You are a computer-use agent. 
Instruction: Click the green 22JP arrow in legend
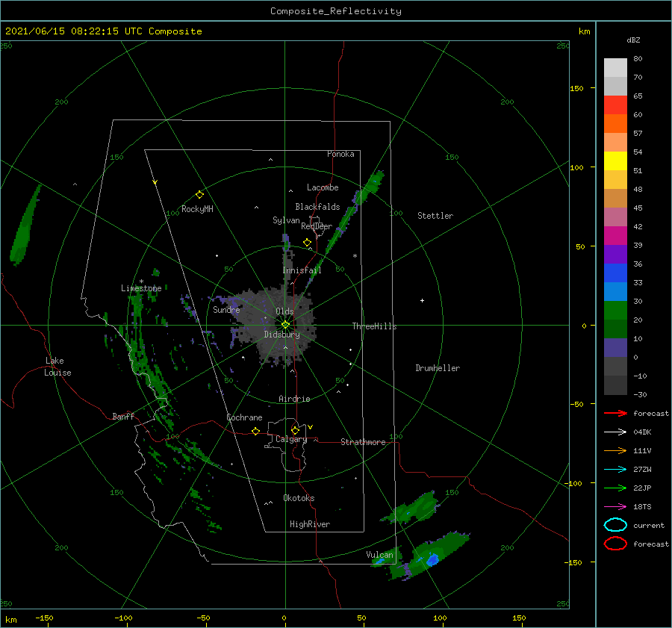[x=615, y=488]
